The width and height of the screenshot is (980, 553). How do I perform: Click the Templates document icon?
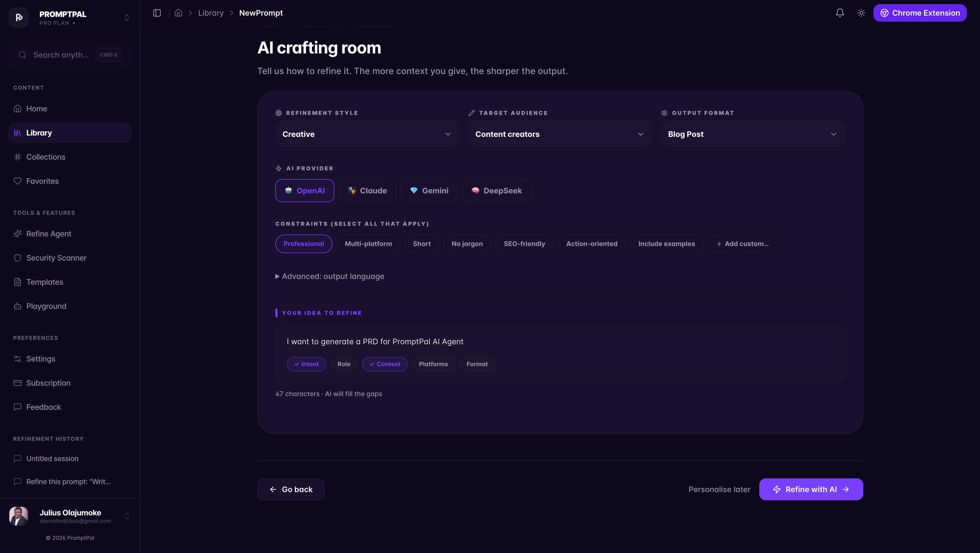pos(18,282)
